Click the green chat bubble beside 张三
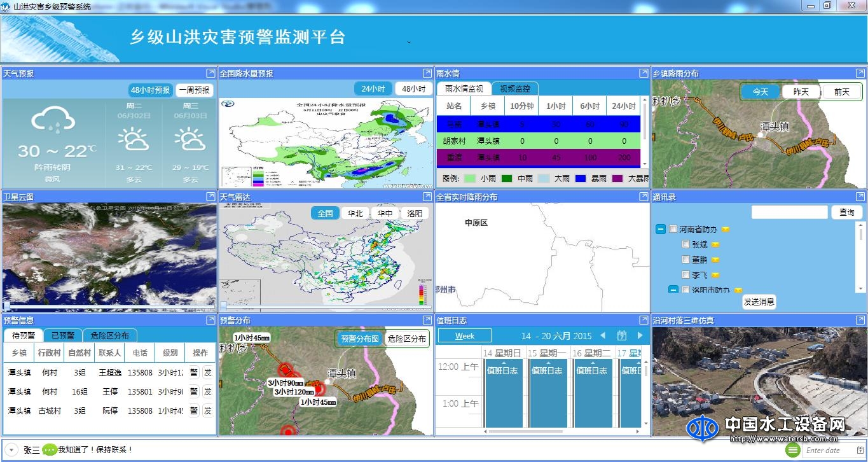 point(50,450)
